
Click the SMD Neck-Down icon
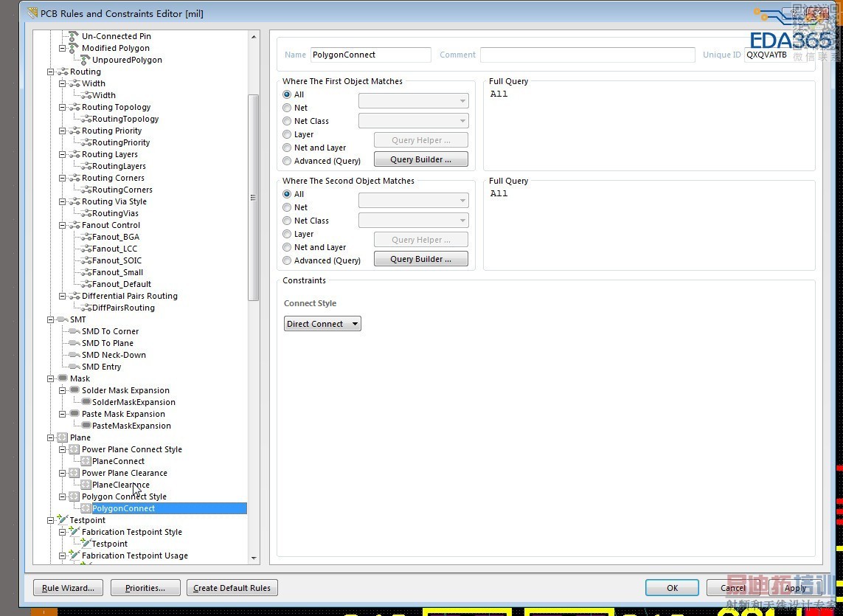coord(74,355)
